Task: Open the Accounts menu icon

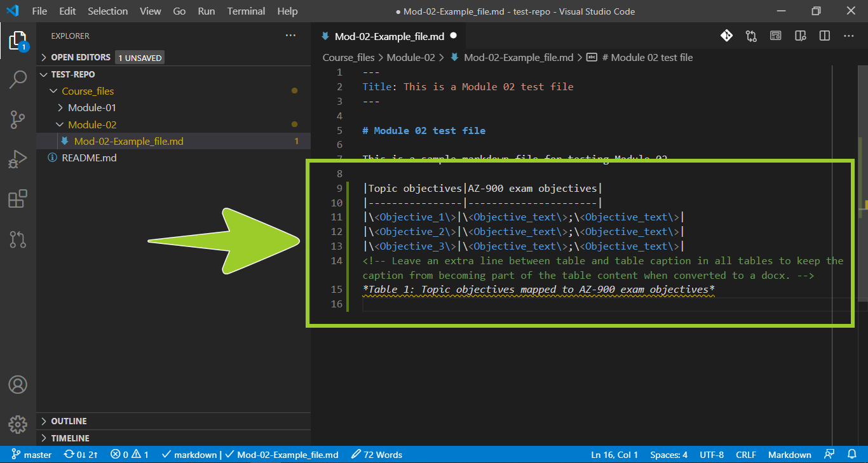Action: pos(18,385)
